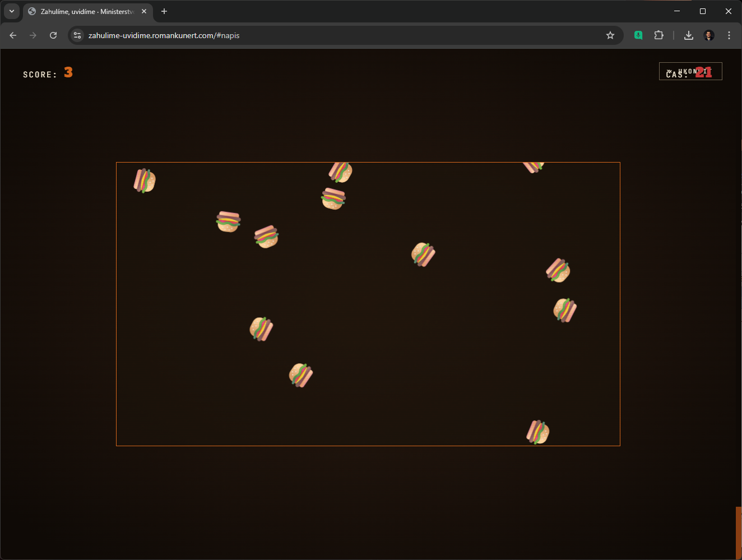Close the Zahulíme, uvidíme tab
This screenshot has height=560, width=742.
144,11
